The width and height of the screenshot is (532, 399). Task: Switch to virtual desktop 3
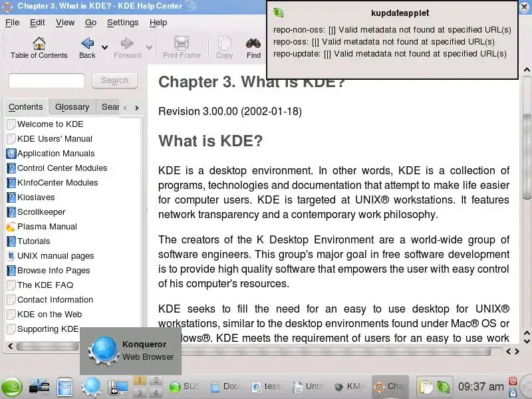140,393
